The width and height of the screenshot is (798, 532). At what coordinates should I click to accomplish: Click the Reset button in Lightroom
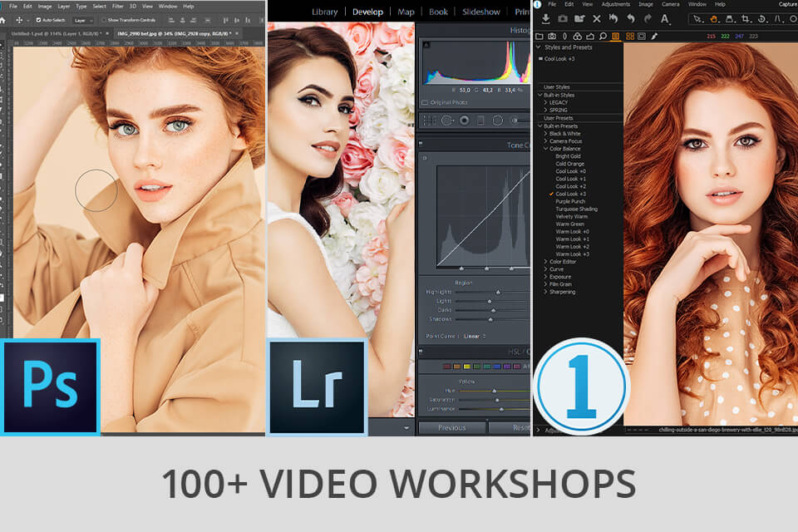point(521,427)
